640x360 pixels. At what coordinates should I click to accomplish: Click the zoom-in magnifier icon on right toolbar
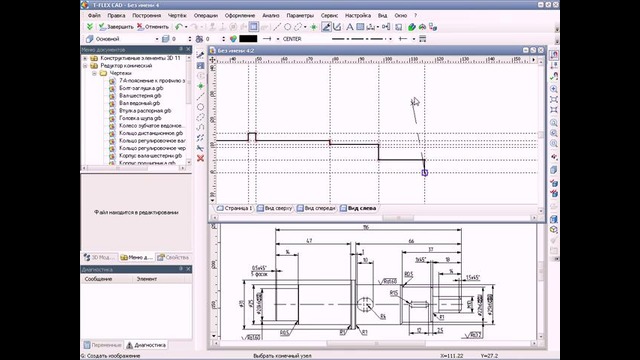tap(554, 89)
